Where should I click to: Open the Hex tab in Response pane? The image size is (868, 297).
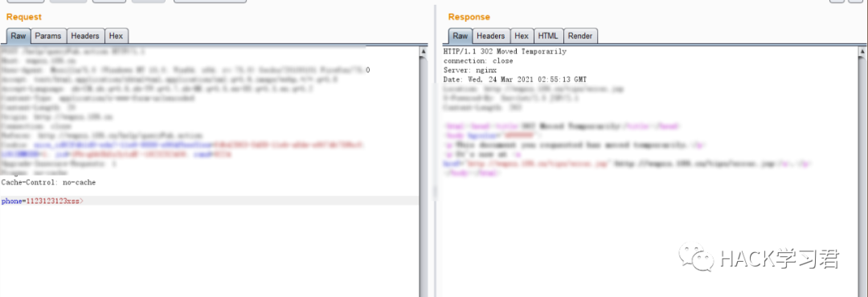(x=522, y=36)
